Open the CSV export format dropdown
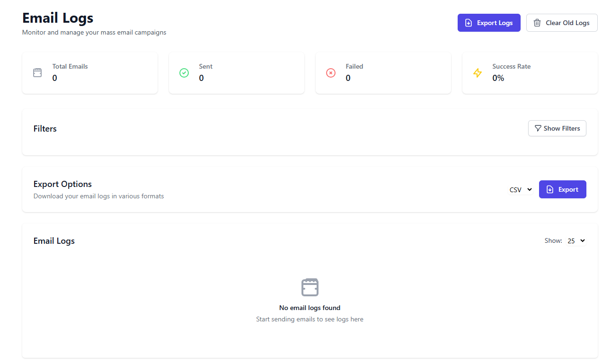Image resolution: width=611 pixels, height=364 pixels. coord(521,189)
